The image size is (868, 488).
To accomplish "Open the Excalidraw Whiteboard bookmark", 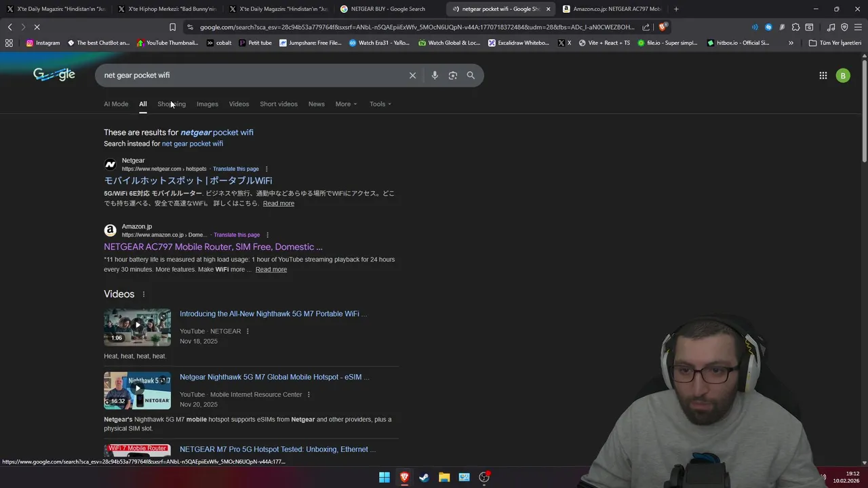I will pyautogui.click(x=519, y=43).
